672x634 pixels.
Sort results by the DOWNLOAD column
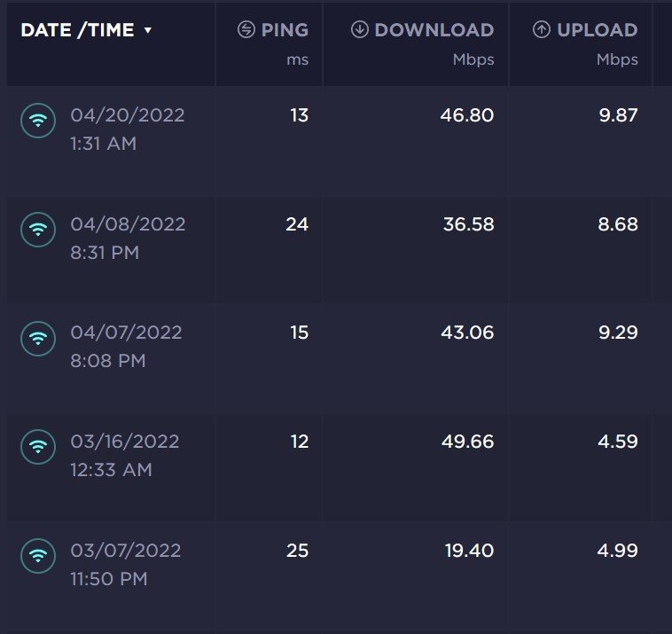coord(434,30)
